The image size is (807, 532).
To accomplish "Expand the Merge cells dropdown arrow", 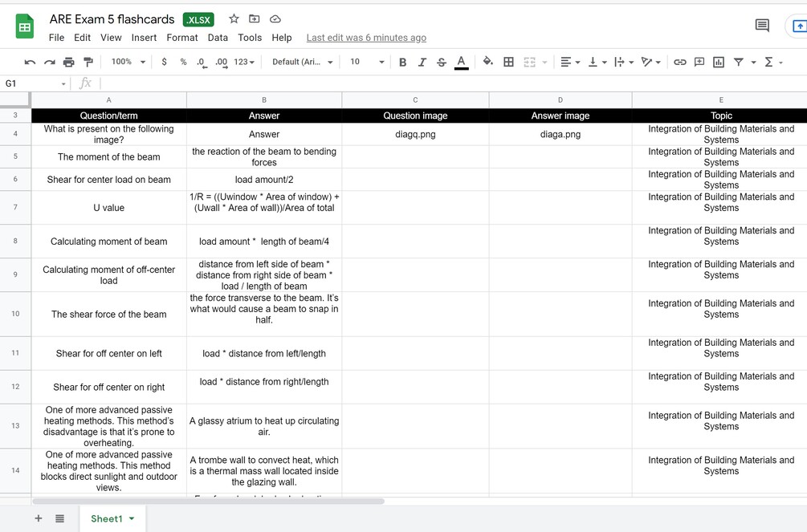I will coord(544,63).
